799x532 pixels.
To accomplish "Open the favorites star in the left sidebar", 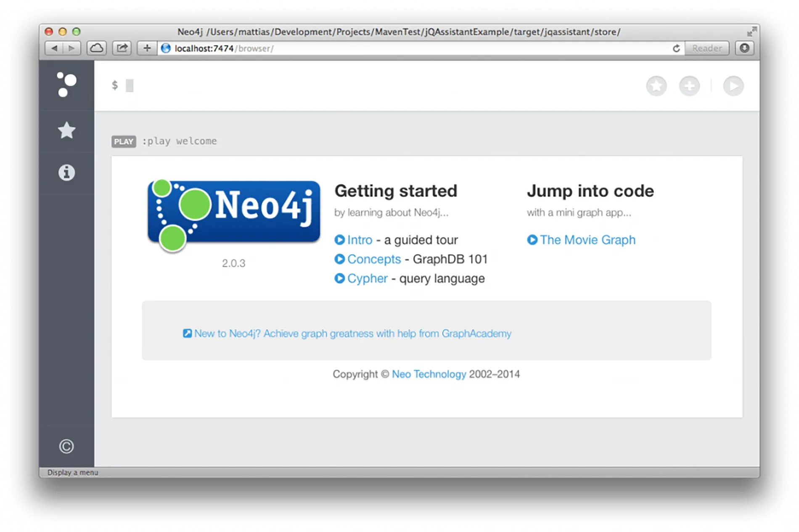I will [66, 130].
